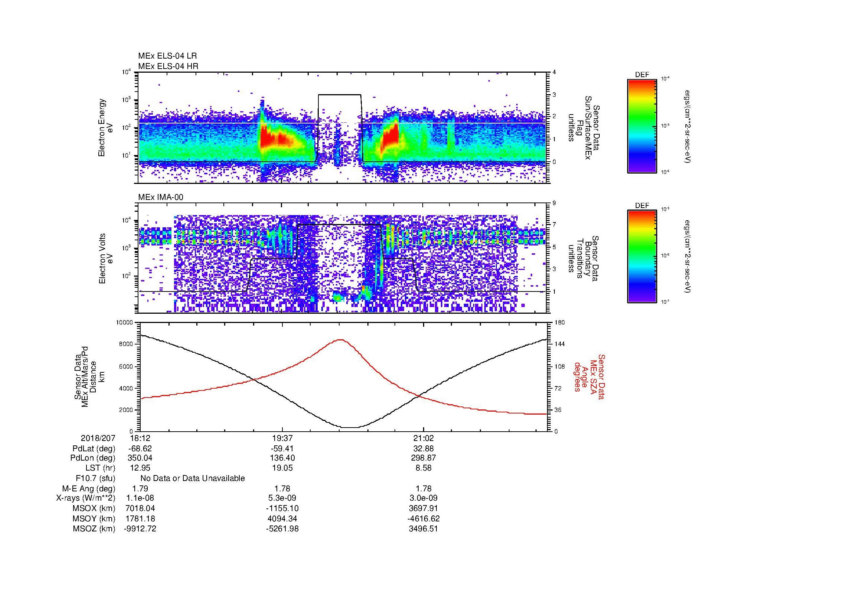The width and height of the screenshot is (868, 613).
Task: Click PdLat value '32.88'
Action: click(423, 449)
